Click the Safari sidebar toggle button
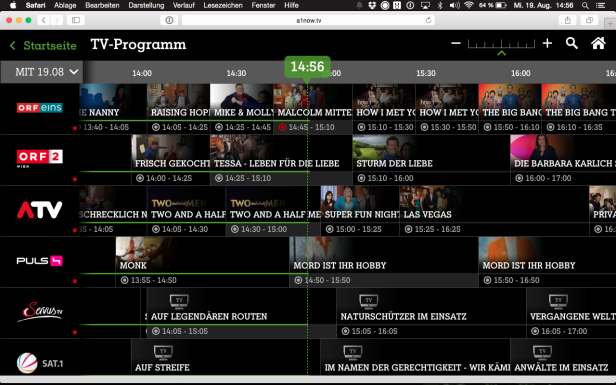The image size is (616, 385). tap(76, 20)
